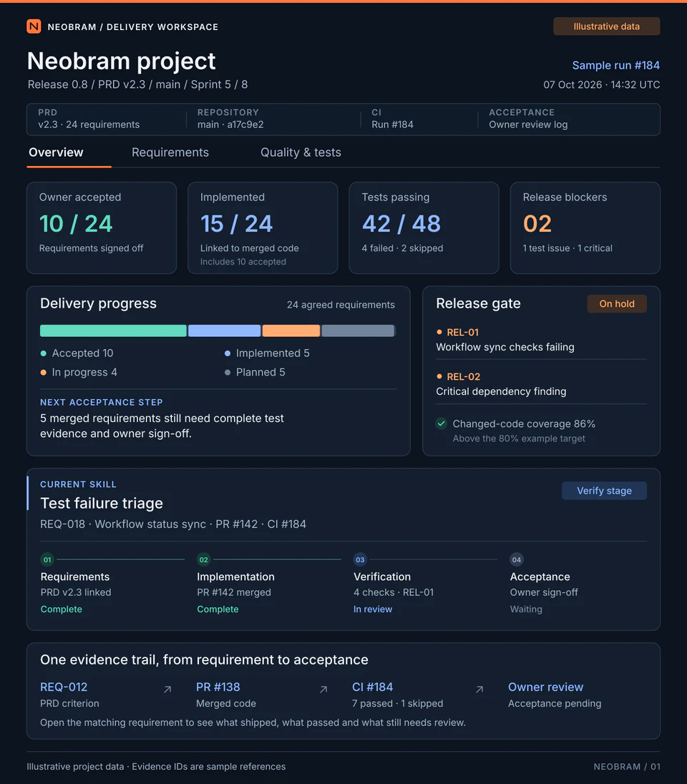Click the 4 failed · 2 skipped text
The width and height of the screenshot is (687, 784).
pos(402,248)
